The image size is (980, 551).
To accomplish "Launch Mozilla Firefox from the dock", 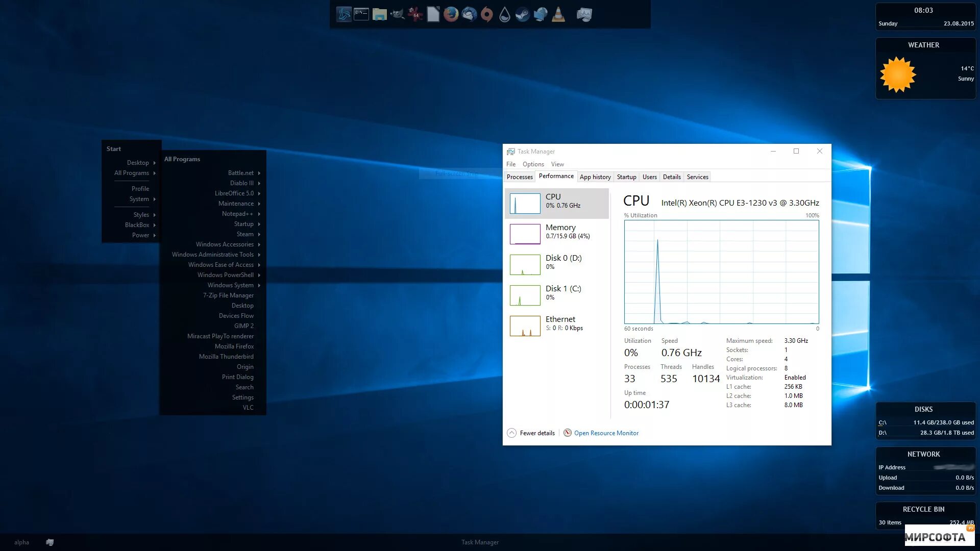I will tap(451, 14).
